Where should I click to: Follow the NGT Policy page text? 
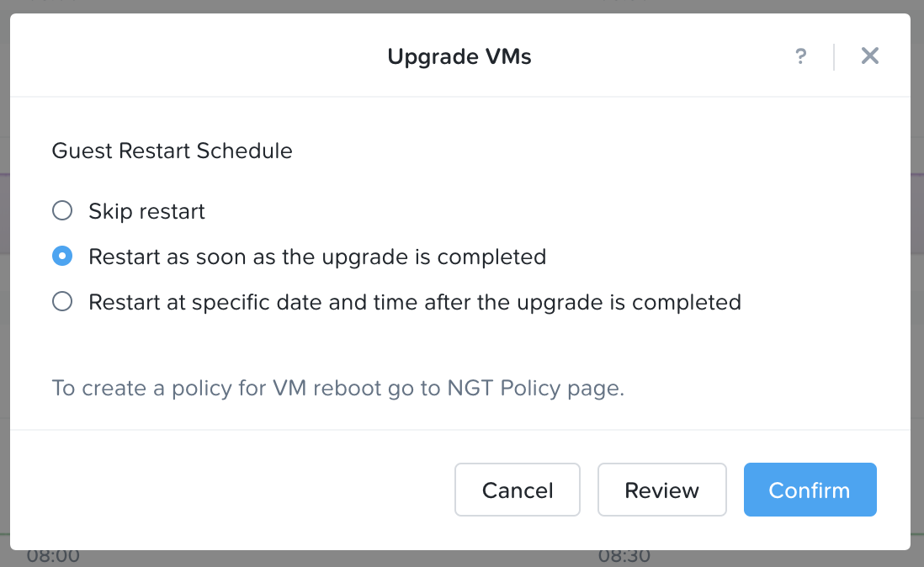(x=533, y=389)
